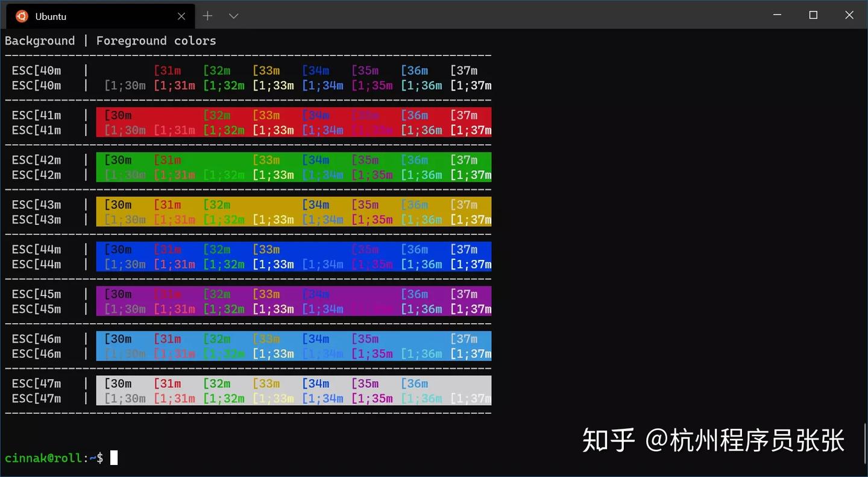Click [1;34m on the white background
This screenshot has width=868, height=477.
322,399
